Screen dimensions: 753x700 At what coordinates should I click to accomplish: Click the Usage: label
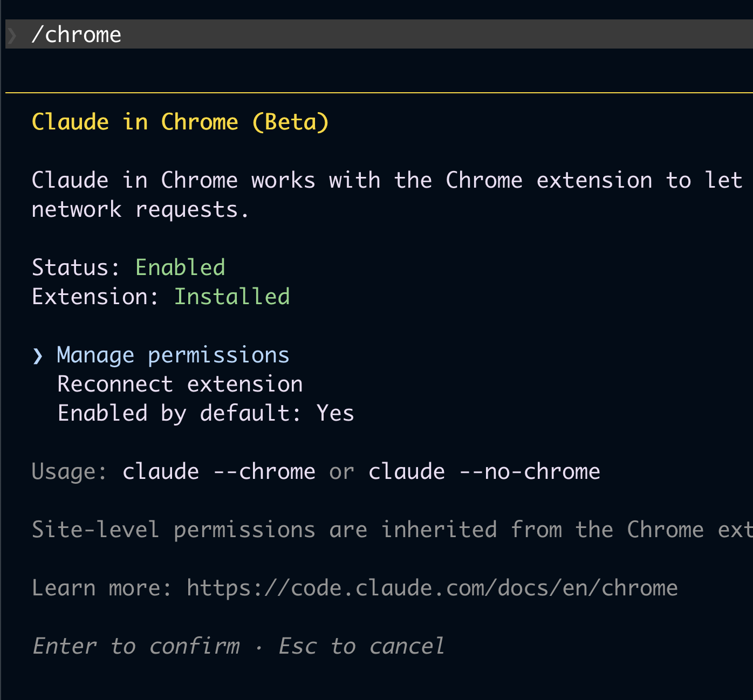point(69,472)
